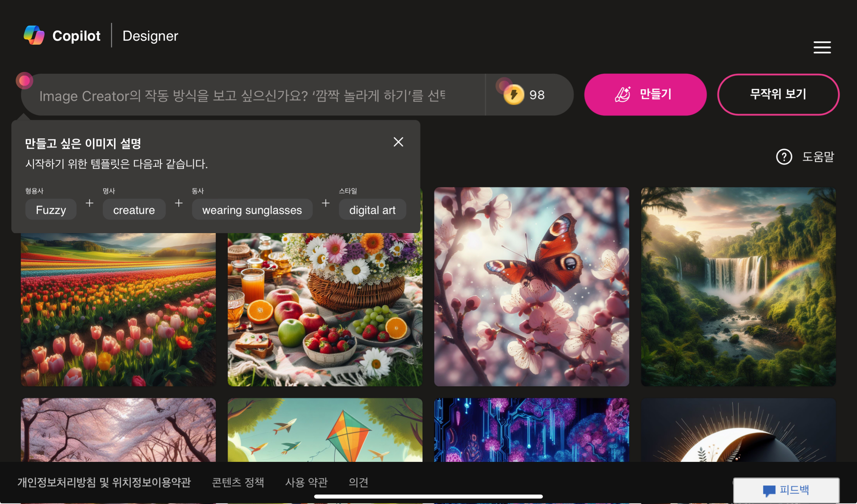Viewport: 857px width, 504px height.
Task: Click the 동사 label
Action: tap(198, 191)
